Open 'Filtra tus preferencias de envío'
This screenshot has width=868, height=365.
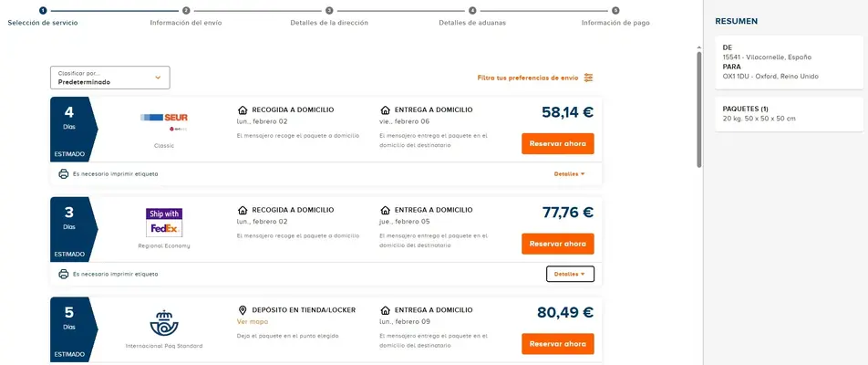coord(527,78)
